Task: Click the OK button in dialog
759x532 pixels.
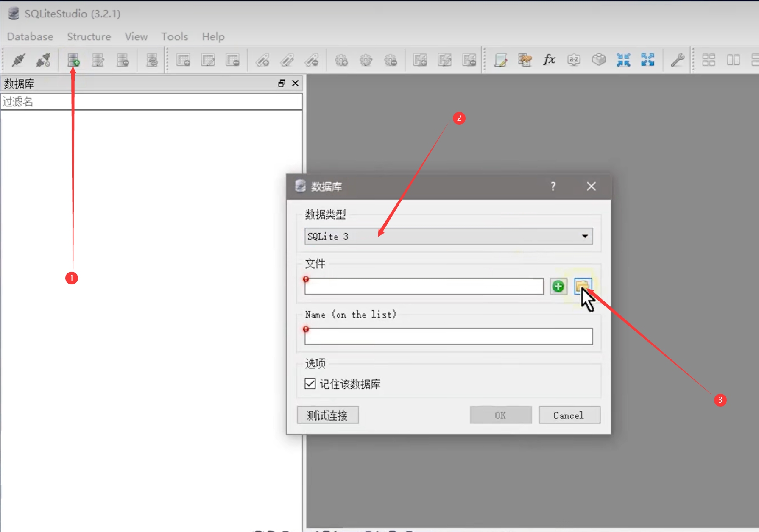Action: (501, 415)
